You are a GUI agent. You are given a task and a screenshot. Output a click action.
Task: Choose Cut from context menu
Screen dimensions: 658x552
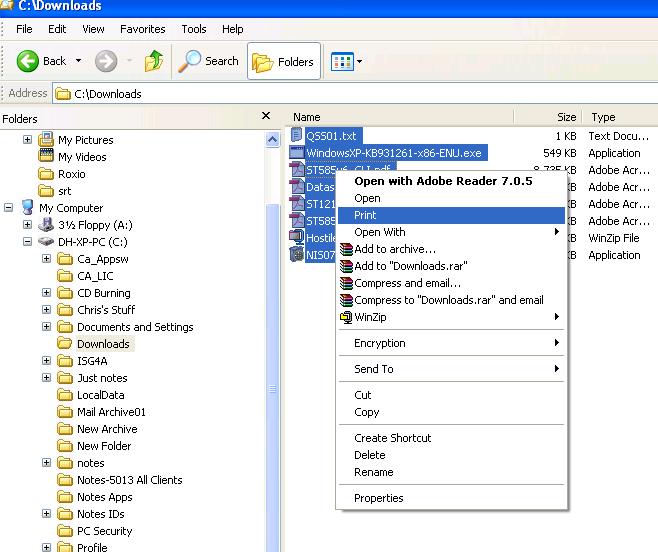coord(452,395)
